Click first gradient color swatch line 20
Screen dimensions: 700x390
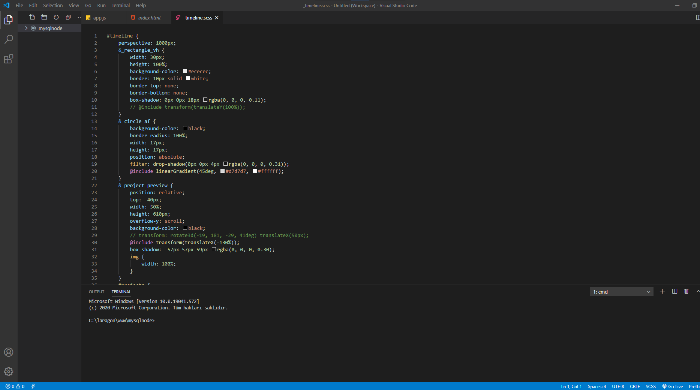click(222, 171)
